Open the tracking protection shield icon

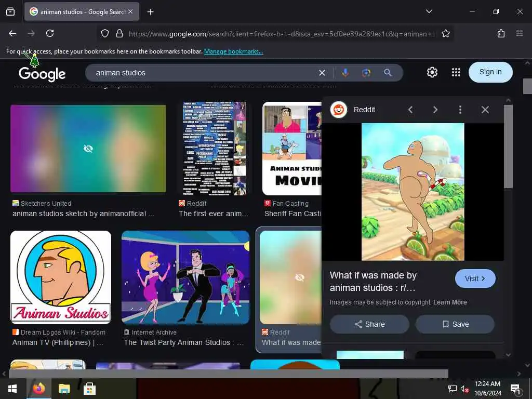pos(105,33)
